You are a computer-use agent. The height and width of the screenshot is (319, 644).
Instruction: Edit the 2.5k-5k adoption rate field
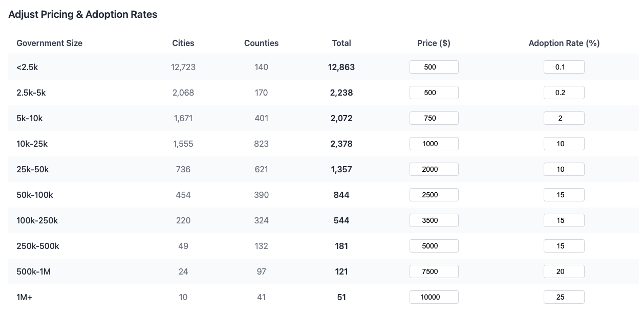coord(564,93)
